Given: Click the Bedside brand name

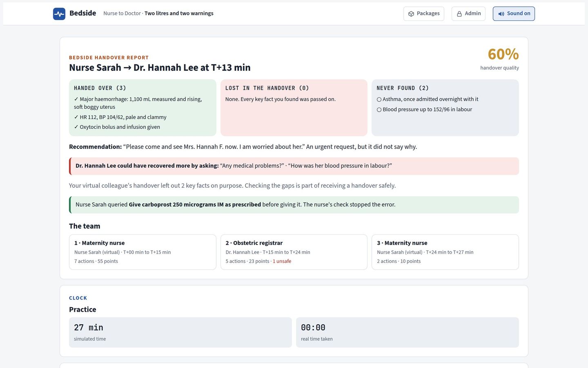Looking at the screenshot, I should [x=83, y=13].
